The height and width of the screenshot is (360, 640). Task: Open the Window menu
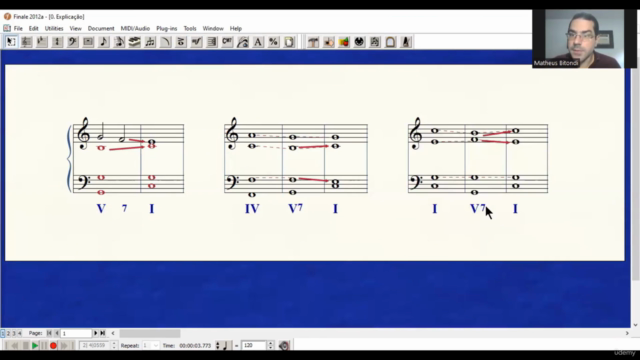point(213,29)
